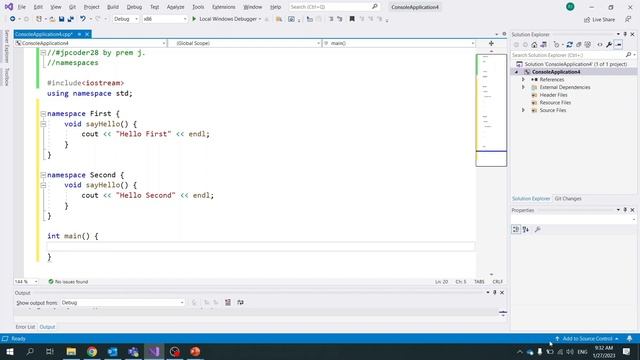Open the 144 % zoom level dropdown

click(x=26, y=282)
